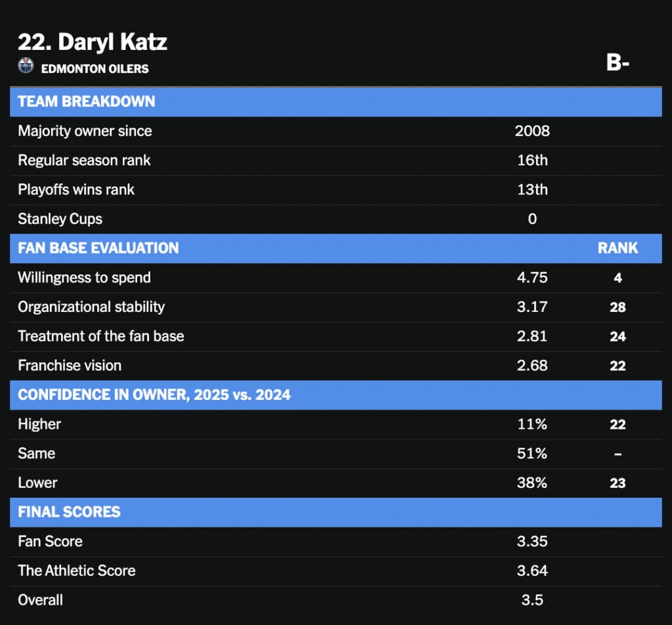Screen dimensions: 672x625
Task: Click the "Willingness to spend" score 4.75
Action: (x=532, y=278)
